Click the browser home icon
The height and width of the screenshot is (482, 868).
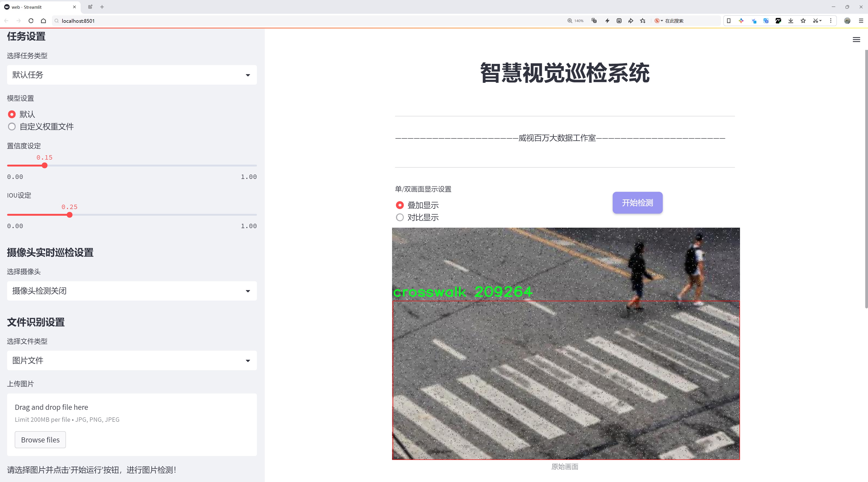[43, 21]
